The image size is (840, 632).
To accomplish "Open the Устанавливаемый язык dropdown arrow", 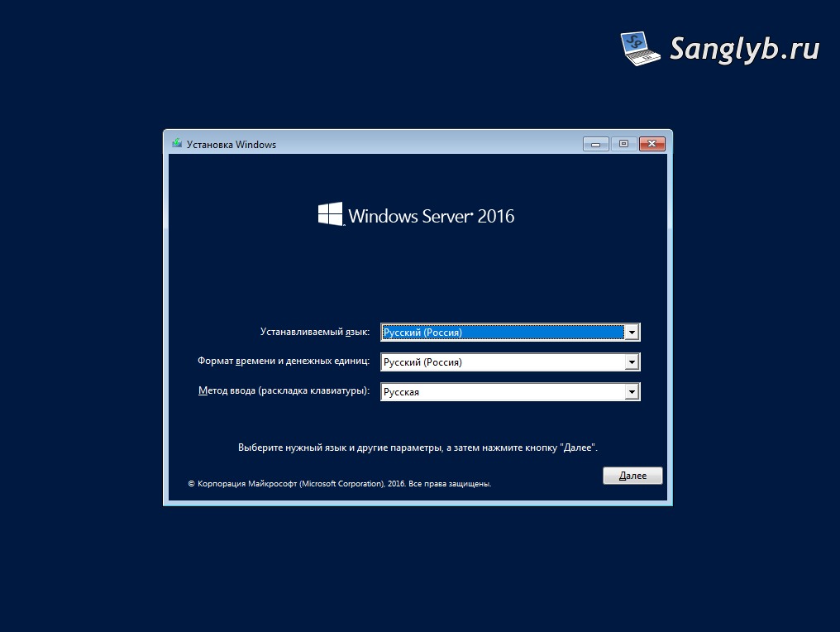I will click(632, 333).
